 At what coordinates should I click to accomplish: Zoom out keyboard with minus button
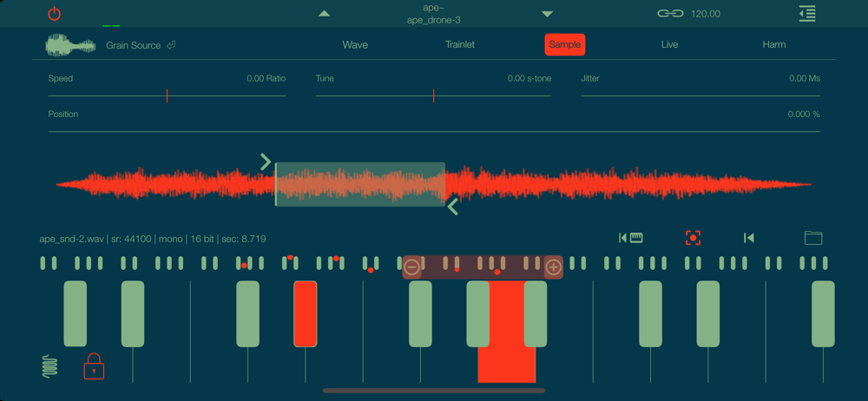point(411,267)
